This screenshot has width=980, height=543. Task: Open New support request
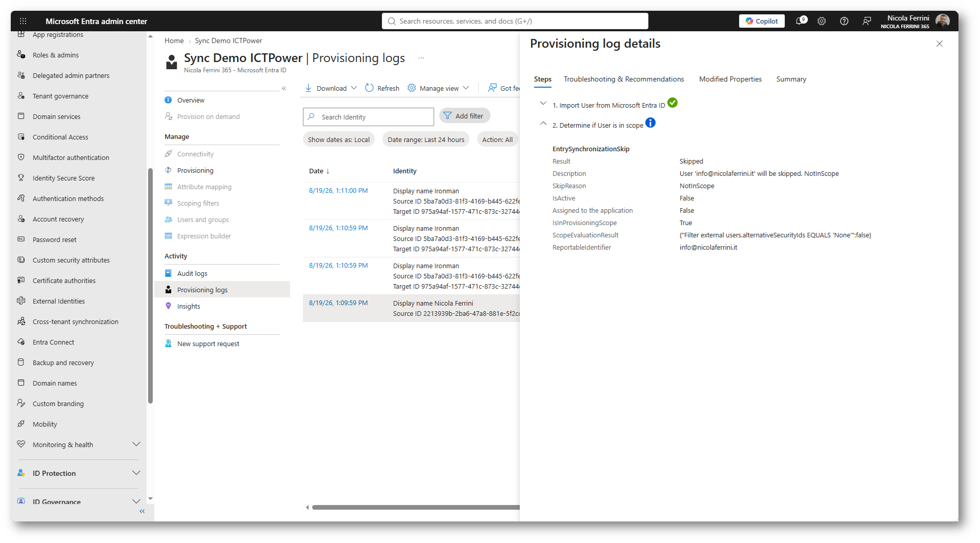click(208, 344)
